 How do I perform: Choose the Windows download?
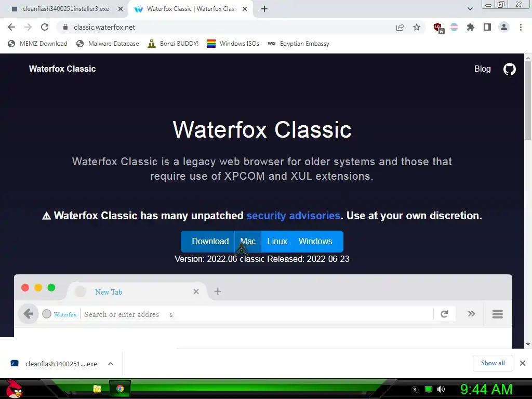pyautogui.click(x=315, y=241)
